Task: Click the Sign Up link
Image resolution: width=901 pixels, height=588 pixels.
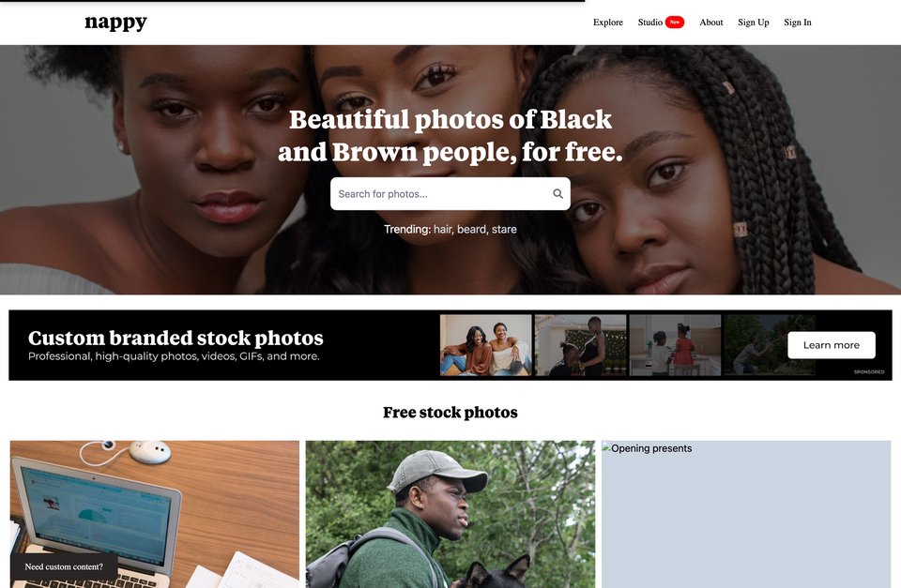Action: pyautogui.click(x=754, y=23)
